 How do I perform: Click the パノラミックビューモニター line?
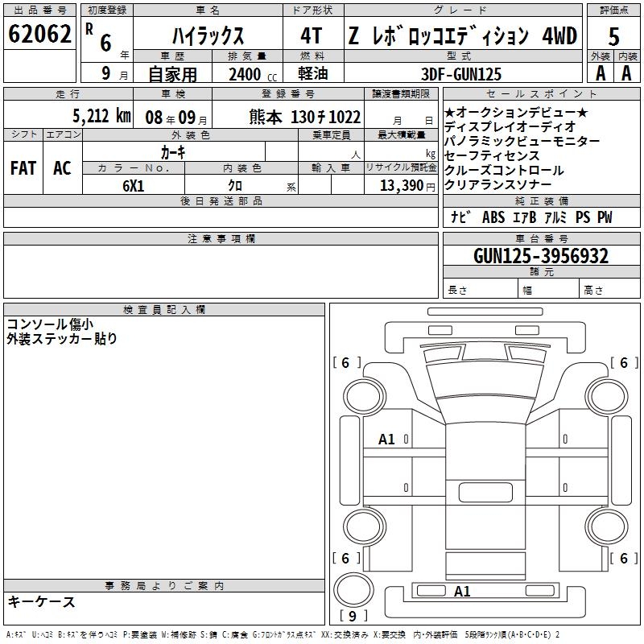[522, 141]
